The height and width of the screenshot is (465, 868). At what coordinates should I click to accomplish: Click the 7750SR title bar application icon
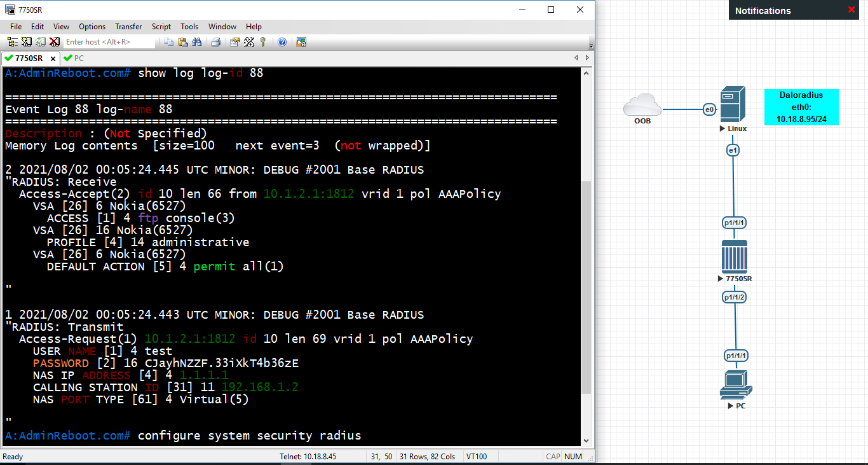pyautogui.click(x=10, y=10)
